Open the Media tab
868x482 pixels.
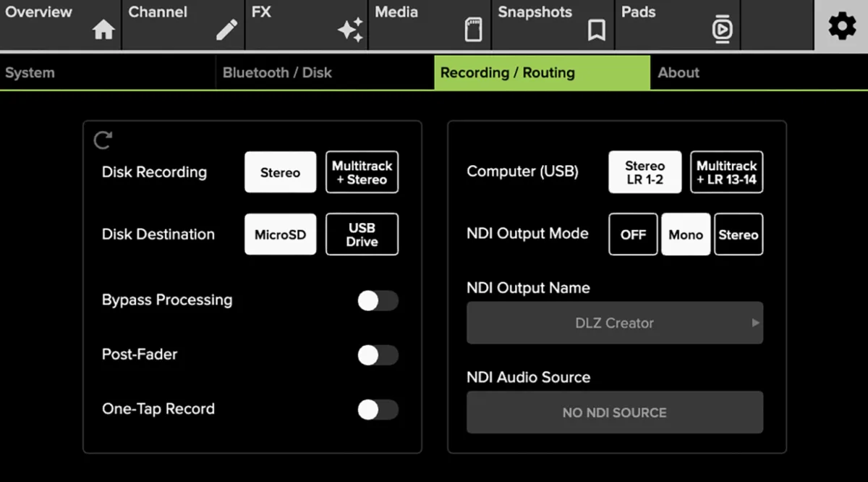pos(430,25)
